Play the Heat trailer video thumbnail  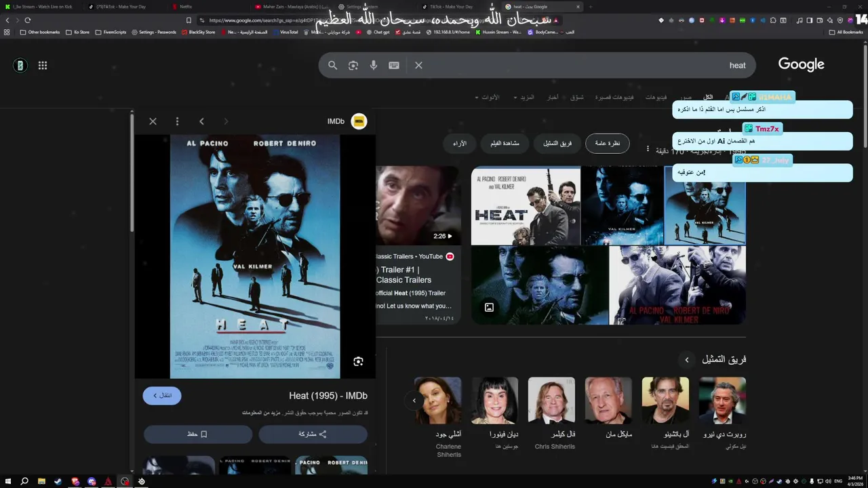pos(418,205)
